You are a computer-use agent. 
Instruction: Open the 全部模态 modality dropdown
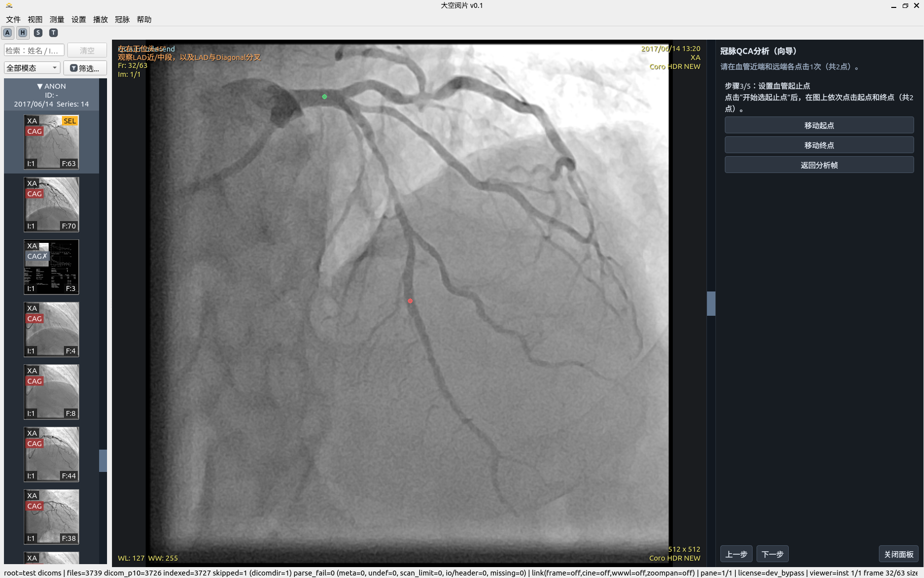coord(32,68)
